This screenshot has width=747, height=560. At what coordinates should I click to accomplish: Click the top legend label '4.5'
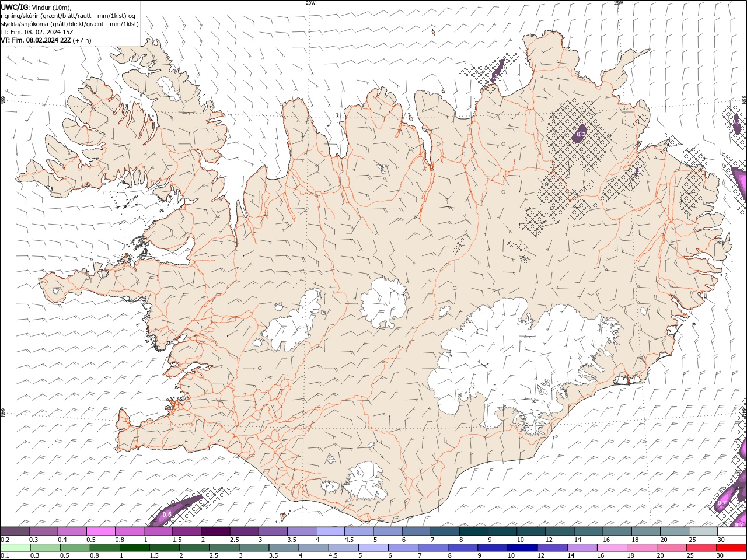point(349,540)
